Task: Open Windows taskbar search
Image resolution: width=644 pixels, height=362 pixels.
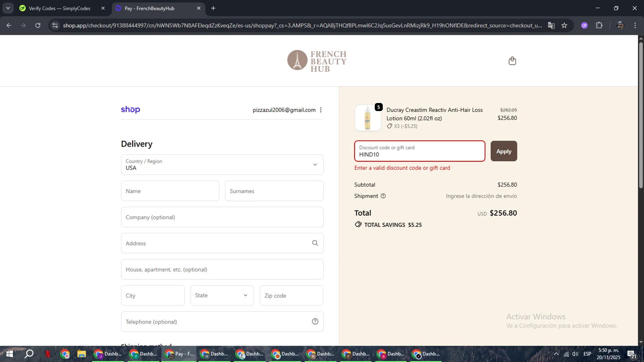Action: [29, 354]
